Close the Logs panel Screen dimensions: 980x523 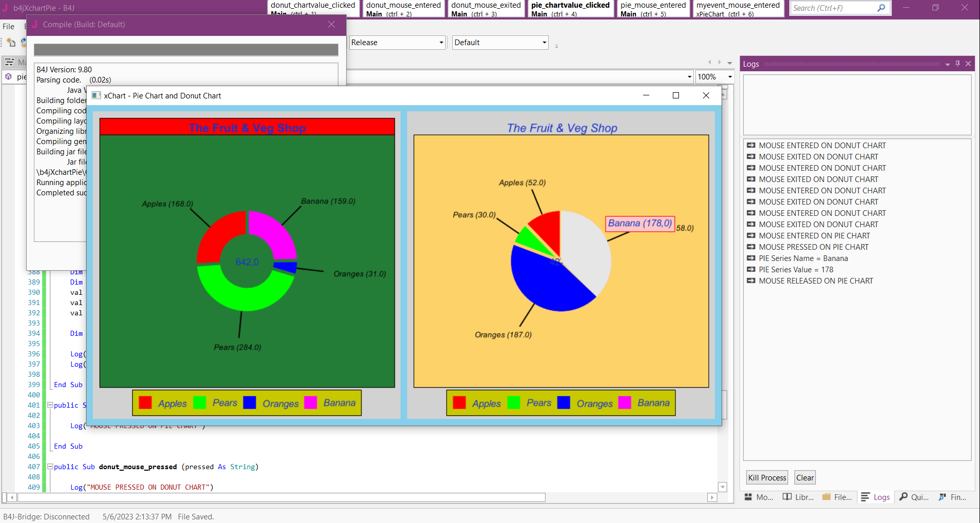(968, 64)
